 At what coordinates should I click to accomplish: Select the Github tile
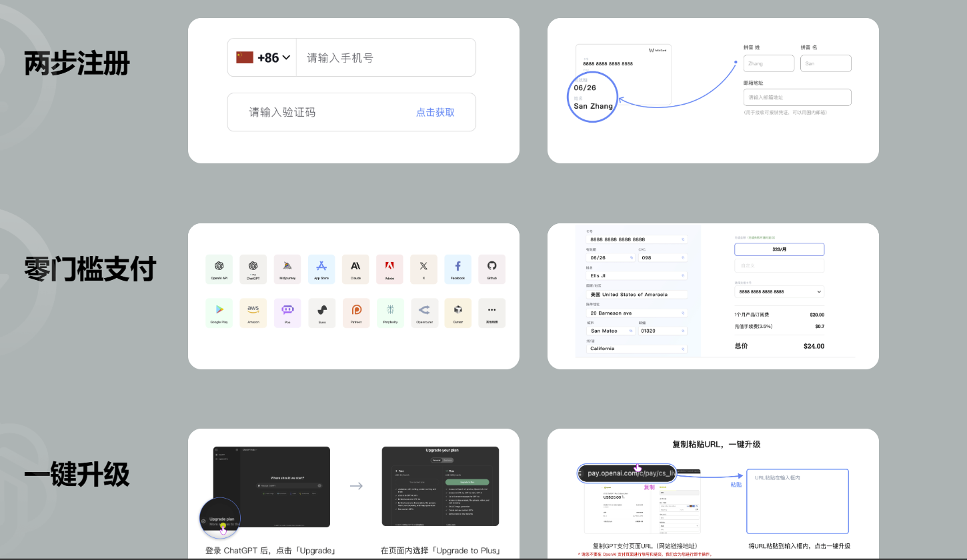click(492, 269)
